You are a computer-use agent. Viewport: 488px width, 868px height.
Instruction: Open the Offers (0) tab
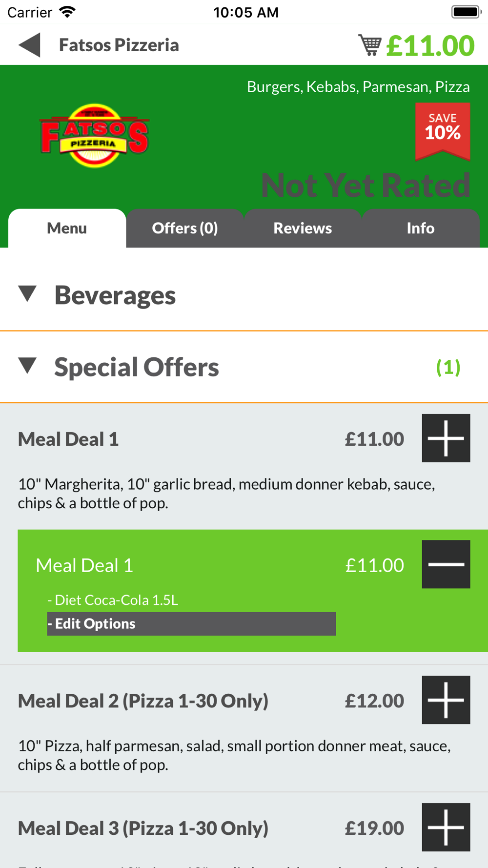pyautogui.click(x=185, y=228)
